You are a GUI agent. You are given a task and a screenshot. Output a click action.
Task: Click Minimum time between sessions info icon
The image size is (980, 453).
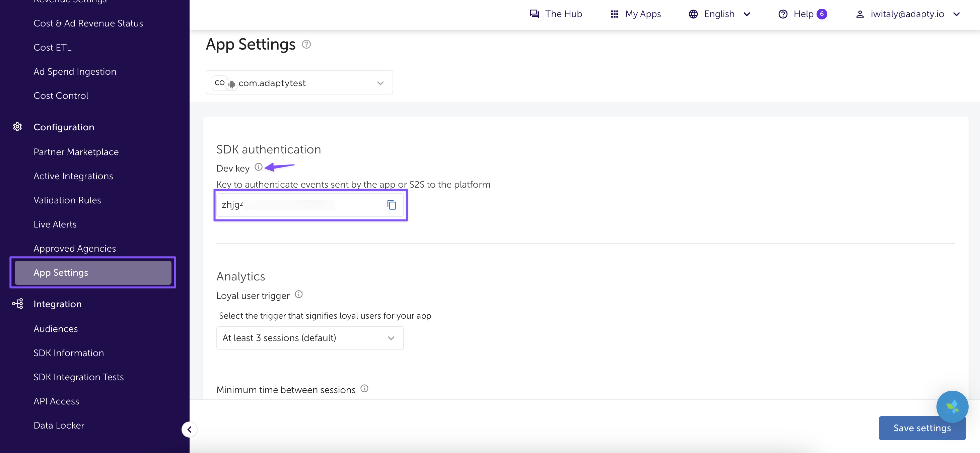[364, 388]
